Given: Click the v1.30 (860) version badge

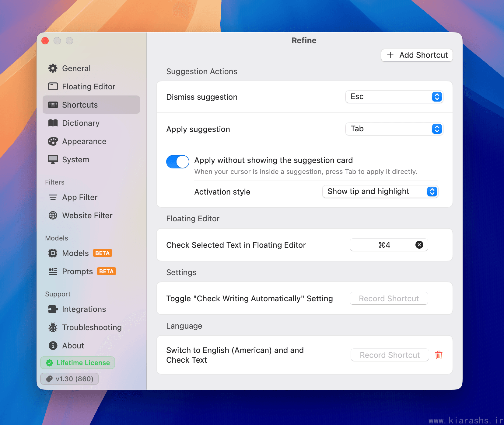Looking at the screenshot, I should click(69, 379).
